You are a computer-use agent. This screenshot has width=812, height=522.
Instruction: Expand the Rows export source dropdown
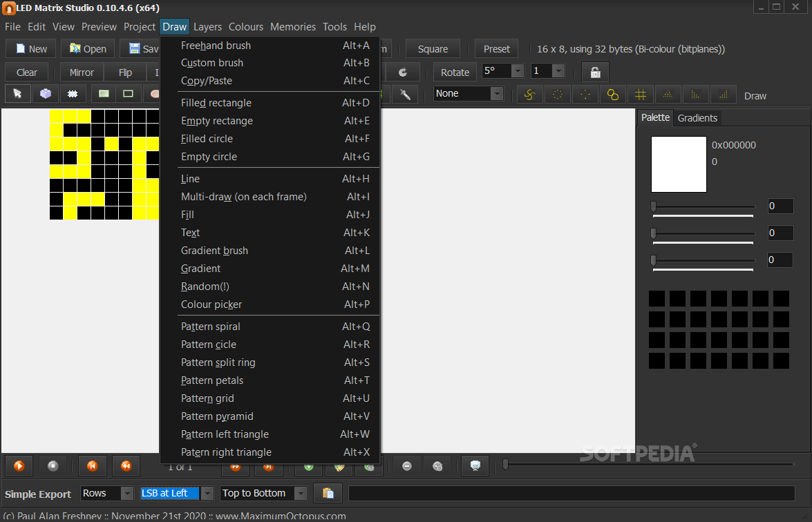127,494
